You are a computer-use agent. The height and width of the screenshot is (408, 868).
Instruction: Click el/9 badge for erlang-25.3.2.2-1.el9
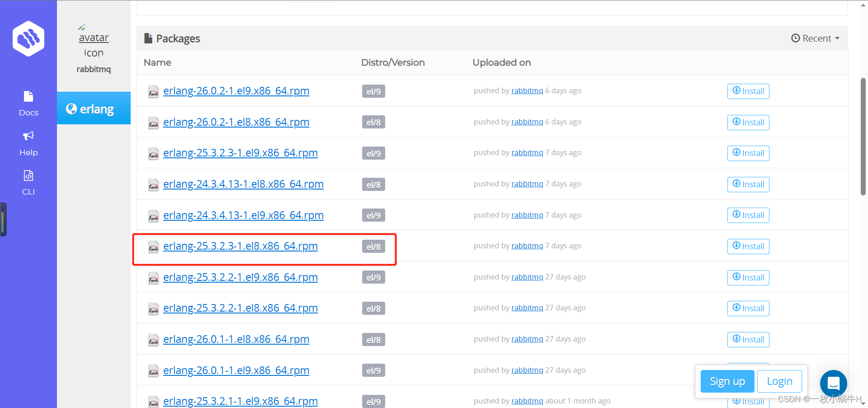click(373, 278)
